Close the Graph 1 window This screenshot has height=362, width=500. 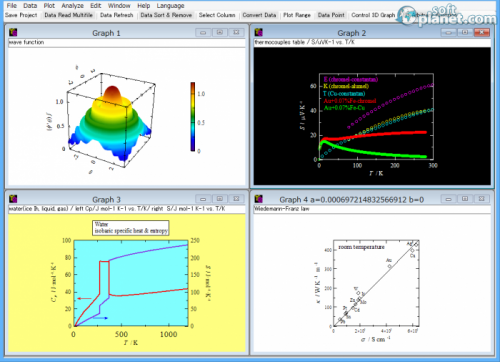pos(236,32)
